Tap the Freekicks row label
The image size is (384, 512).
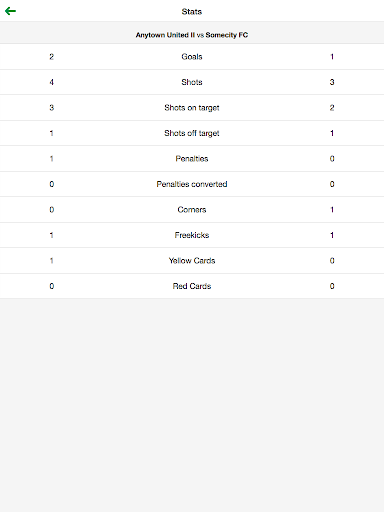pos(192,235)
